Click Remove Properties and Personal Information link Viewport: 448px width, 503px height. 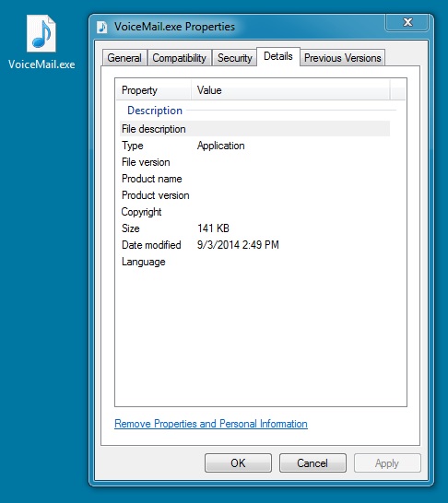(211, 424)
